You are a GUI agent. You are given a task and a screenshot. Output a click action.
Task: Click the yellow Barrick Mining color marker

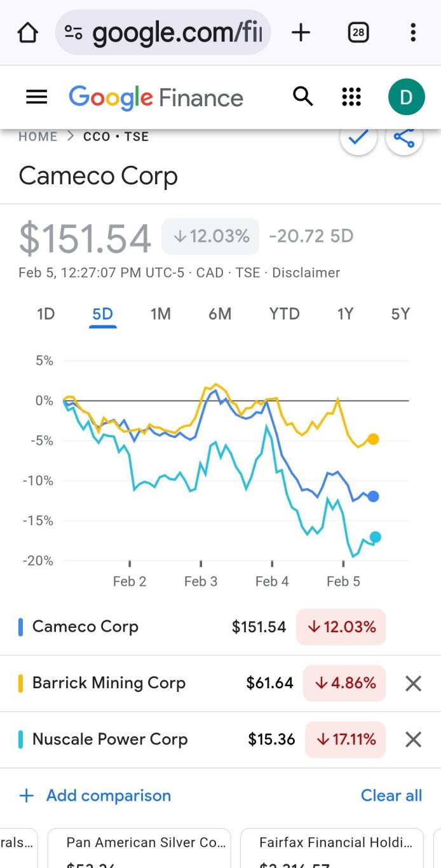coord(21,684)
